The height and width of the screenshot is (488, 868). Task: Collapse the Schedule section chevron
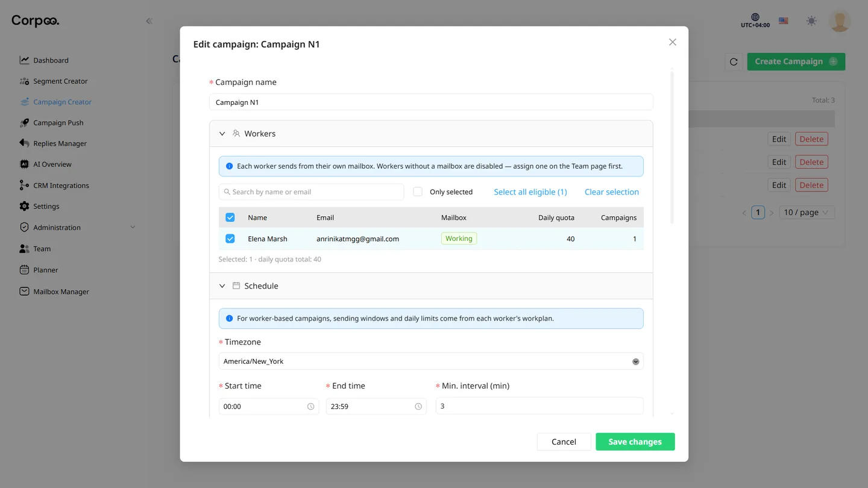(x=222, y=286)
